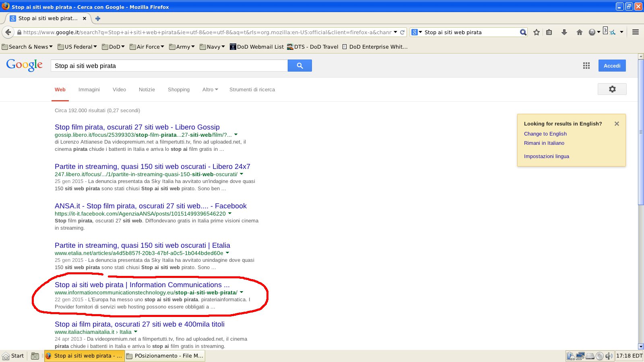Click the Start button in the taskbar
This screenshot has width=644, height=362.
(14, 356)
